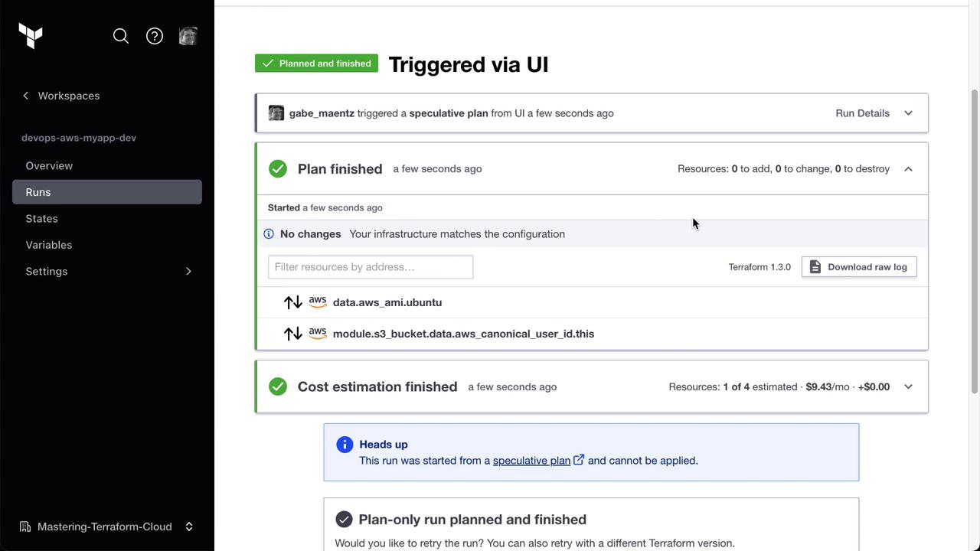This screenshot has width=980, height=551.
Task: Click the user avatar in sidebar
Action: 188,36
